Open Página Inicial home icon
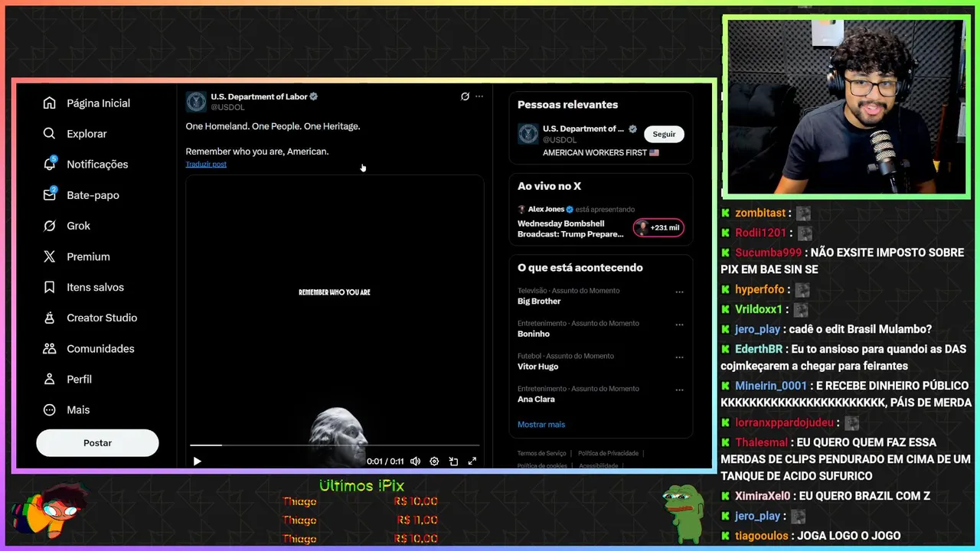 50,103
